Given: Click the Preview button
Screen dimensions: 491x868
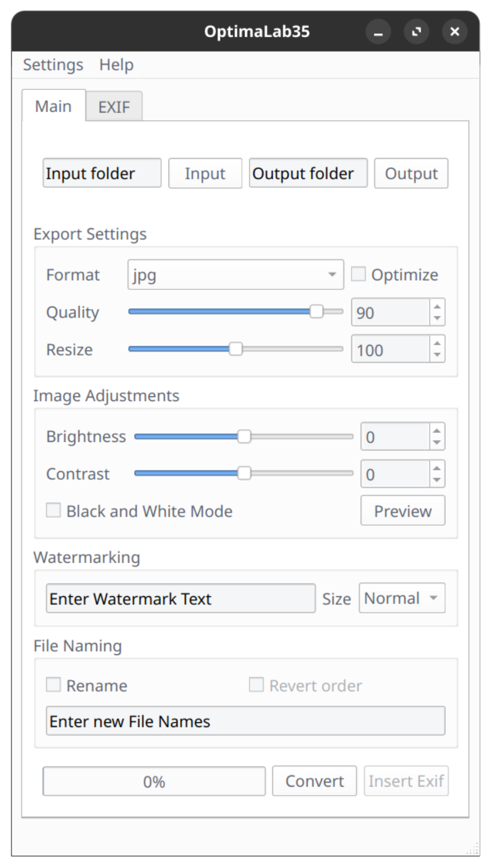Looking at the screenshot, I should click(403, 511).
